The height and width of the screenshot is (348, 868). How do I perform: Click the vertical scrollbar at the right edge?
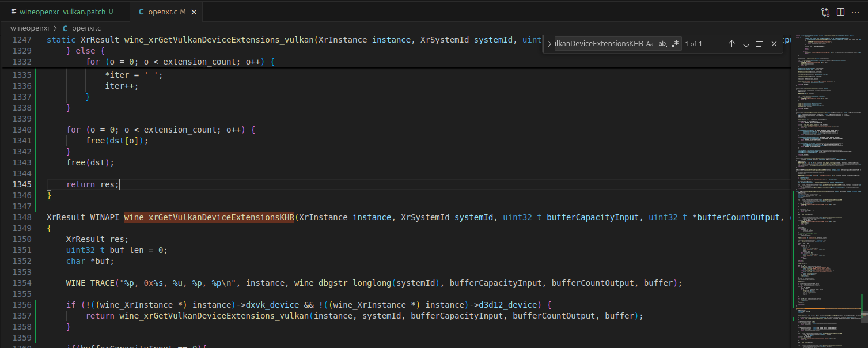[864, 190]
